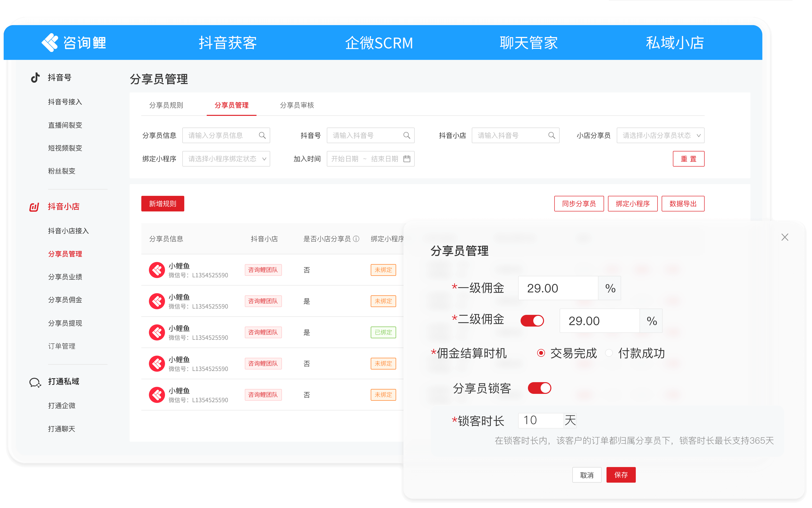The image size is (812, 508).
Task: Disable the 分享员锁客 switch
Action: point(539,388)
